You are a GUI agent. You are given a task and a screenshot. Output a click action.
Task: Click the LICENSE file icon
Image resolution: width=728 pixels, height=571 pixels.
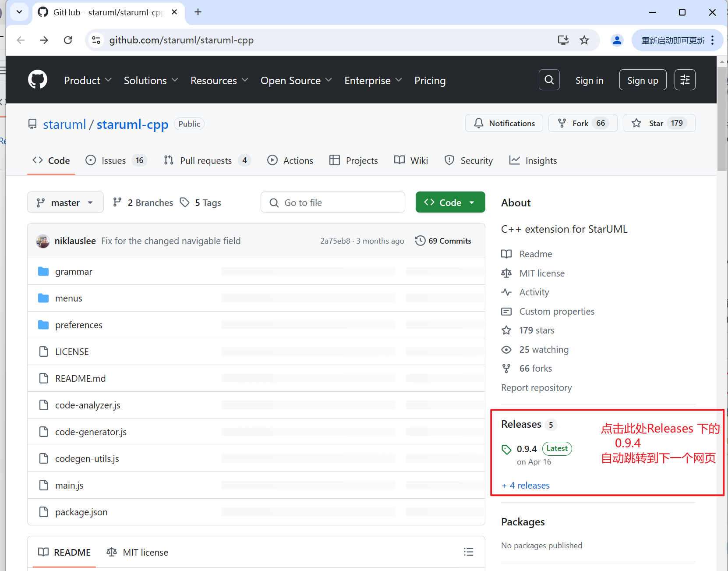coord(43,351)
